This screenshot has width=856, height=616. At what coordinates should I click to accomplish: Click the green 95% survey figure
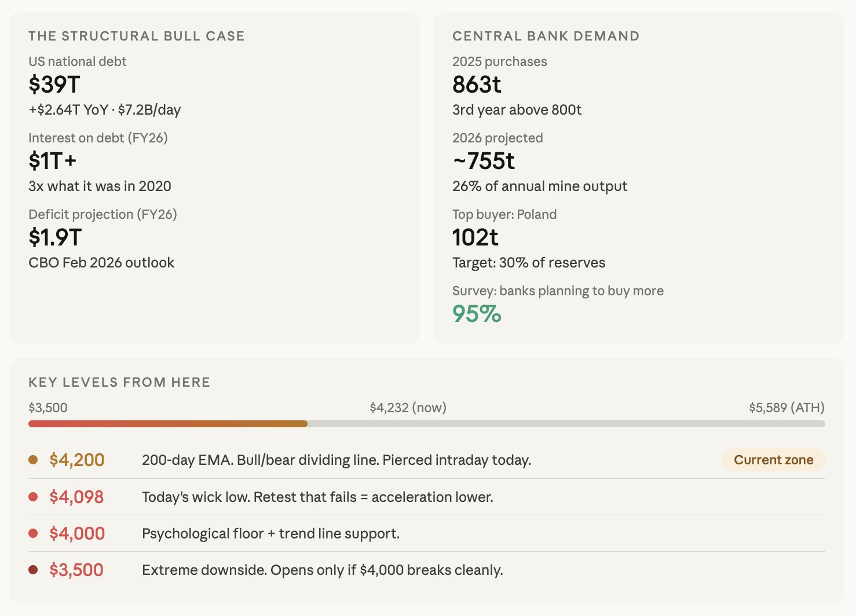pos(477,314)
